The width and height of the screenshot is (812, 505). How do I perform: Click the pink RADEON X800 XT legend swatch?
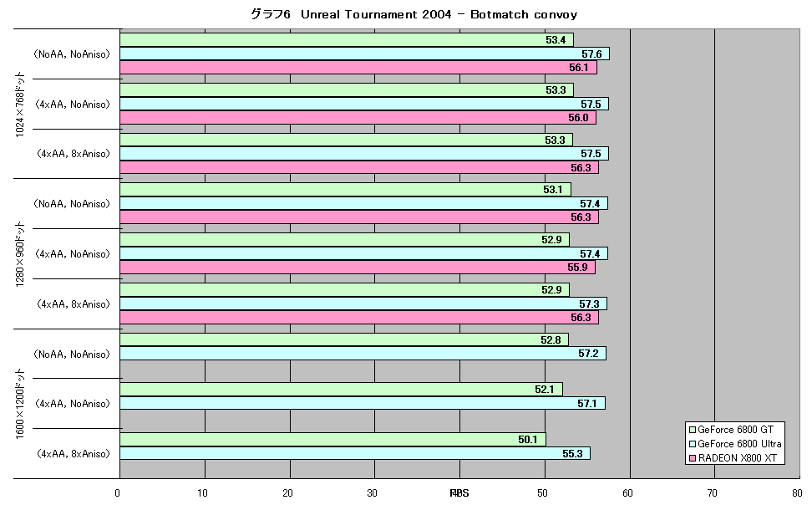[693, 458]
